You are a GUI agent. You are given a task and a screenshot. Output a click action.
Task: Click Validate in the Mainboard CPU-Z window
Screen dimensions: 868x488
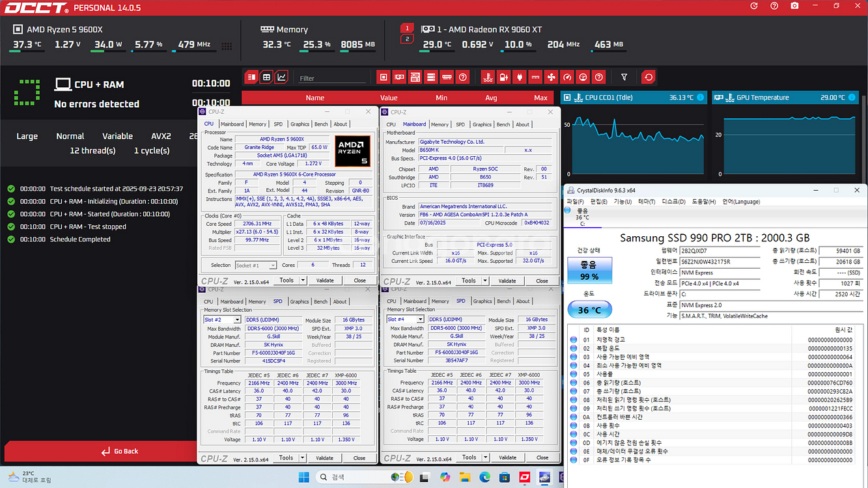pos(507,280)
